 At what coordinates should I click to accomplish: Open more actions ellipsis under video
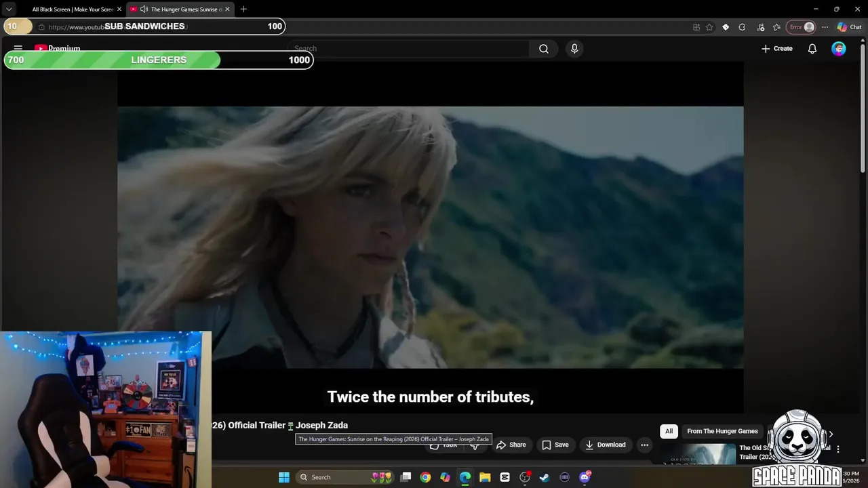pyautogui.click(x=645, y=445)
